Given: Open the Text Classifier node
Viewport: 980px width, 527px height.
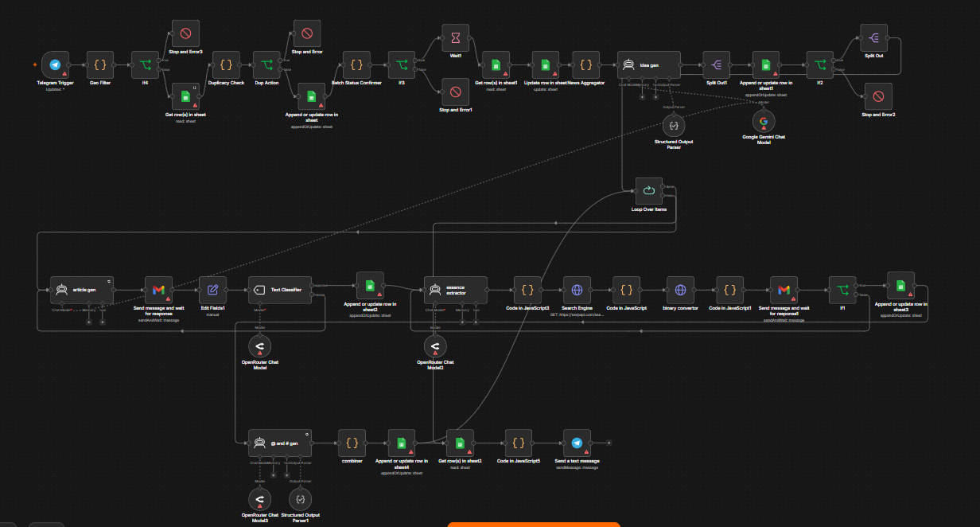Looking at the screenshot, I should point(278,291).
